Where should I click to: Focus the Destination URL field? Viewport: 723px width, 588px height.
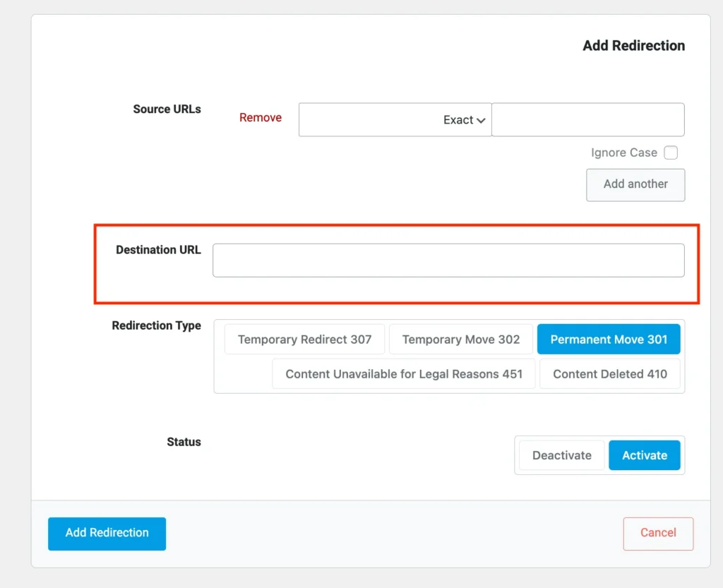[448, 260]
